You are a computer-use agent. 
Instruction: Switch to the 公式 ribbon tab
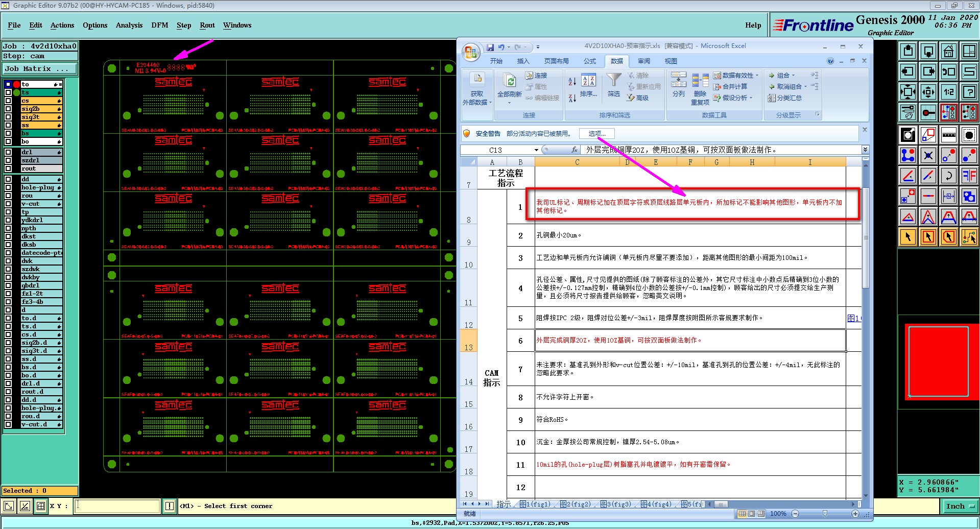(x=590, y=61)
